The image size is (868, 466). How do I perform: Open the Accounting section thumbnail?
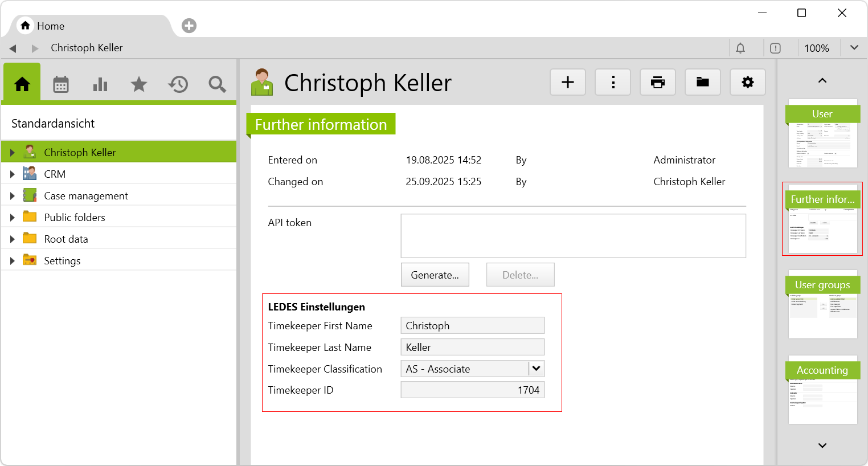[822, 390]
